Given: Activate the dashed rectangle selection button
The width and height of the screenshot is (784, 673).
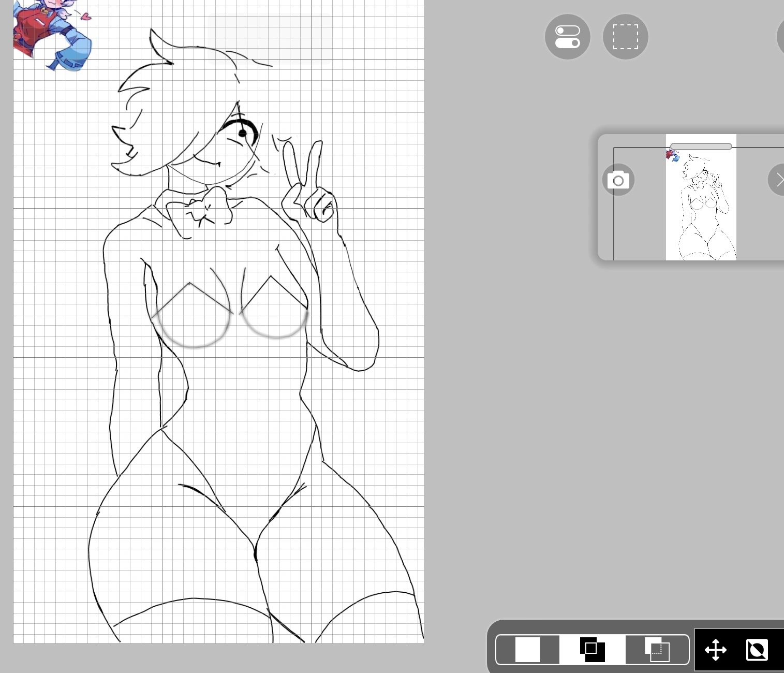Looking at the screenshot, I should pos(626,37).
